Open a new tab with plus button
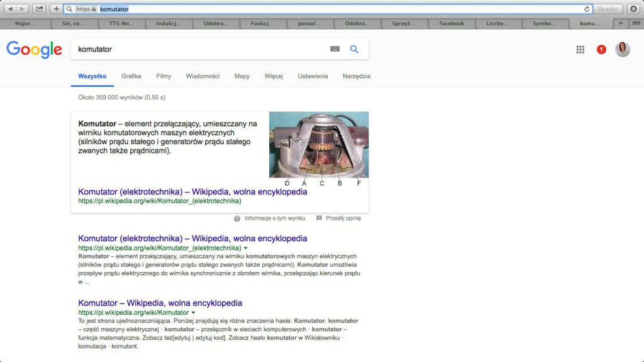Viewport: 644px width, 362px height. coord(621,23)
